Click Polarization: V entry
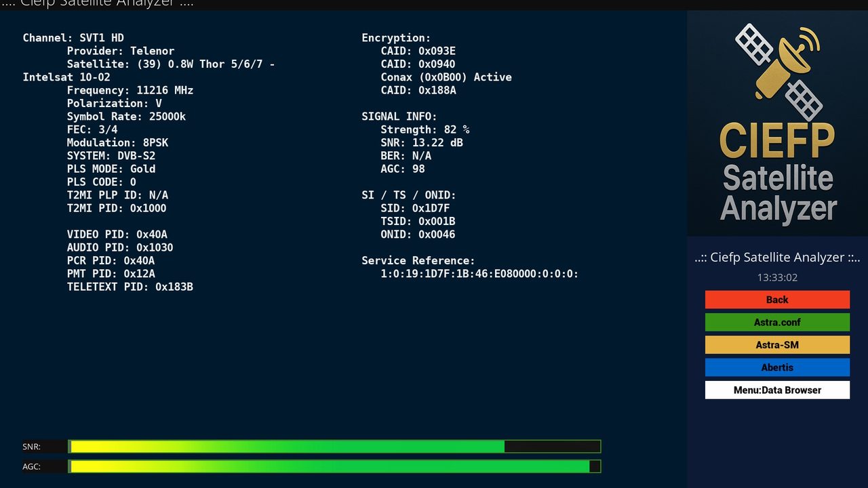This screenshot has width=868, height=488. tap(115, 103)
